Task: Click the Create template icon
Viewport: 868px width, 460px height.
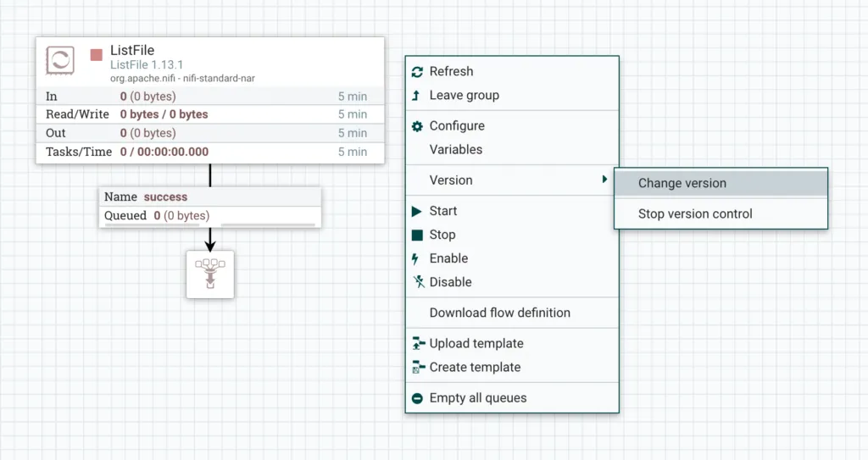Action: click(x=417, y=367)
